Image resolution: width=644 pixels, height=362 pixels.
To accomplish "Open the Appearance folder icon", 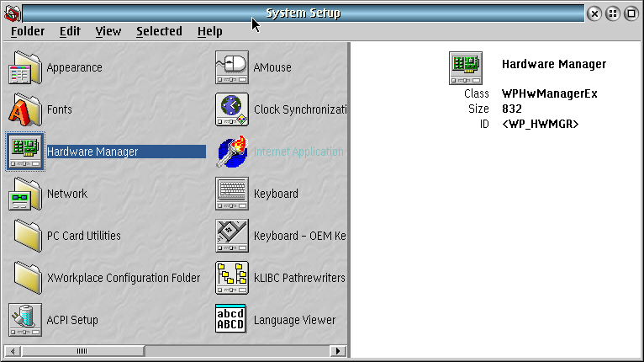I will click(x=24, y=67).
